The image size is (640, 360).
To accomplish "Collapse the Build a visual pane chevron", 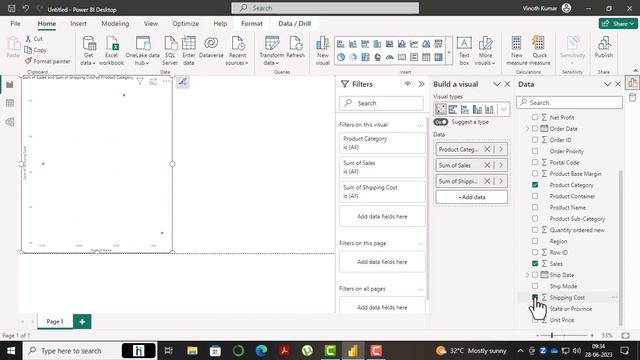I will [x=497, y=84].
